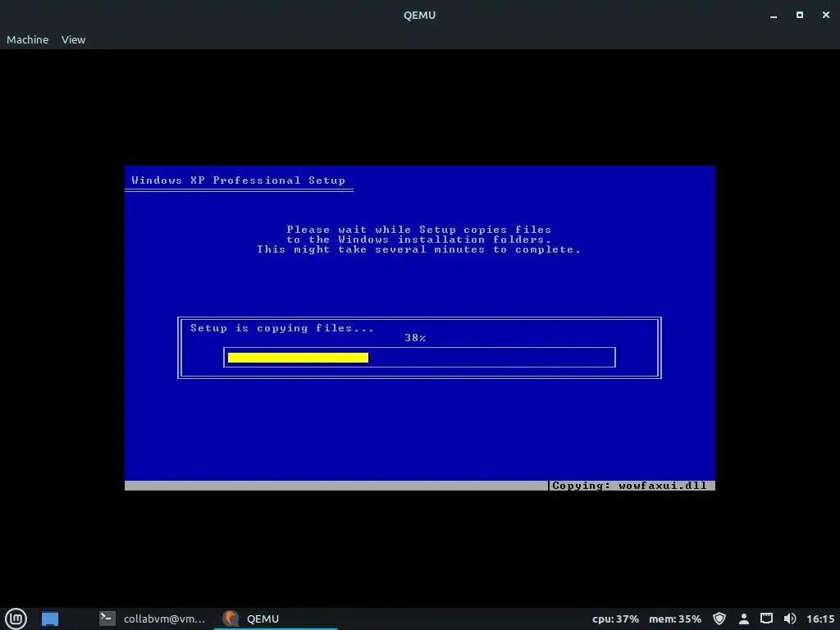The height and width of the screenshot is (630, 840).
Task: Open the View menu
Action: pyautogui.click(x=73, y=39)
